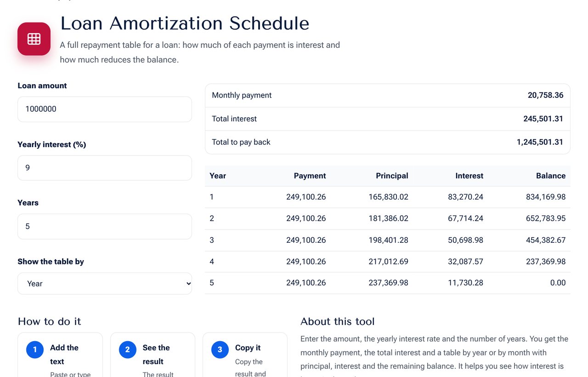Click interest cell 67,714.24
Image resolution: width=588 pixels, height=377 pixels.
pos(465,218)
